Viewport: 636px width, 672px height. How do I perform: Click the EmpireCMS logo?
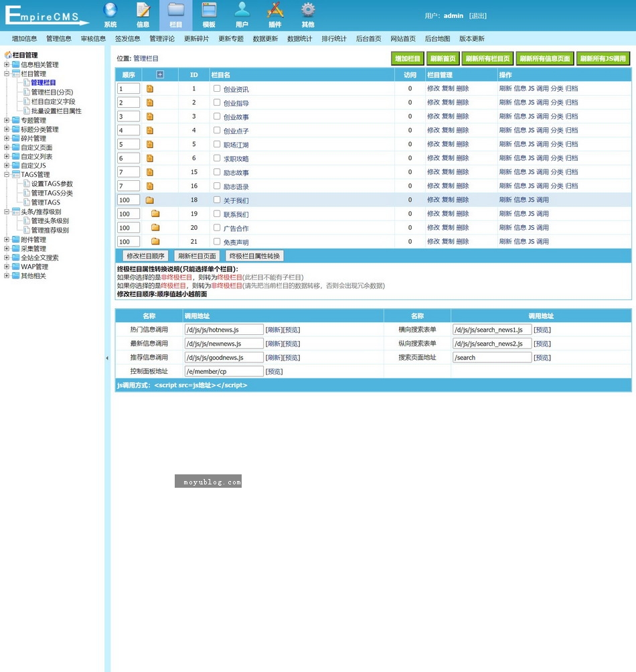46,15
